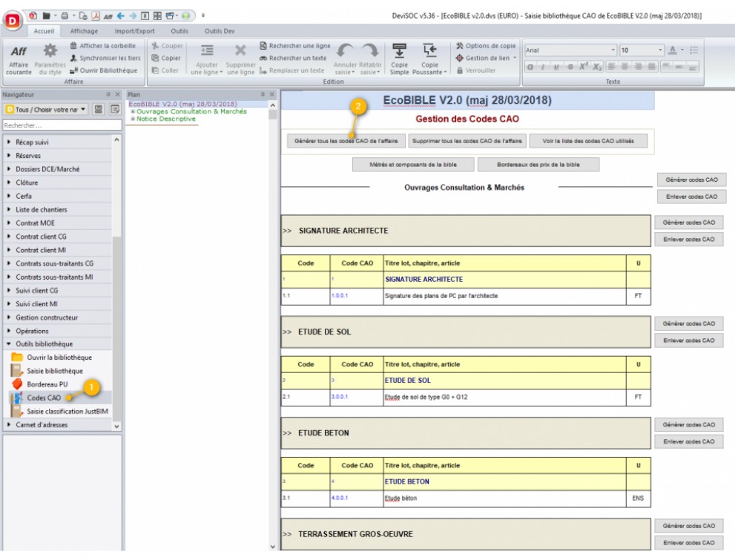735x560 pixels.
Task: Click Synchroniser les tiers
Action: click(105, 58)
